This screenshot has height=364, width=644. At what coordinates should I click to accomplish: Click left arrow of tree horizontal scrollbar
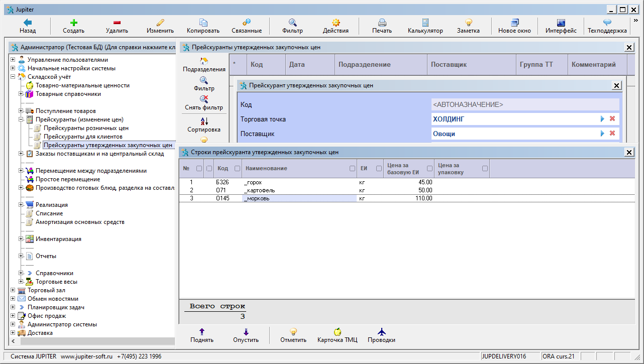pos(13,341)
